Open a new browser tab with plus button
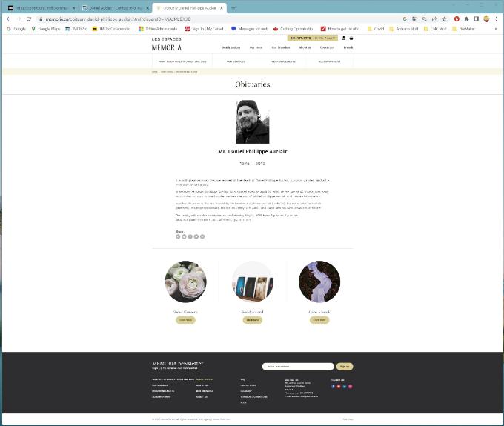The width and height of the screenshot is (504, 426). [x=233, y=8]
